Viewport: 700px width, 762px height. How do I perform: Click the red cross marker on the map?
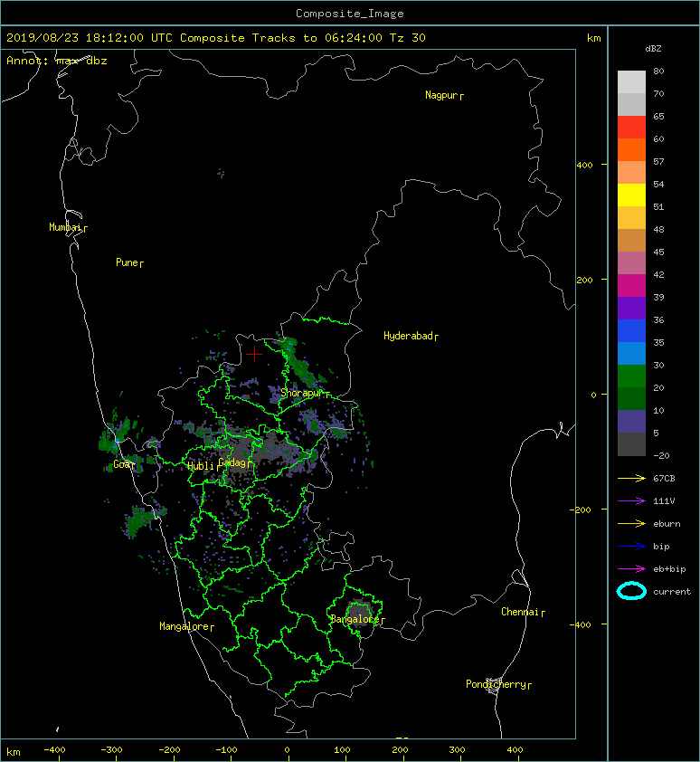click(254, 354)
